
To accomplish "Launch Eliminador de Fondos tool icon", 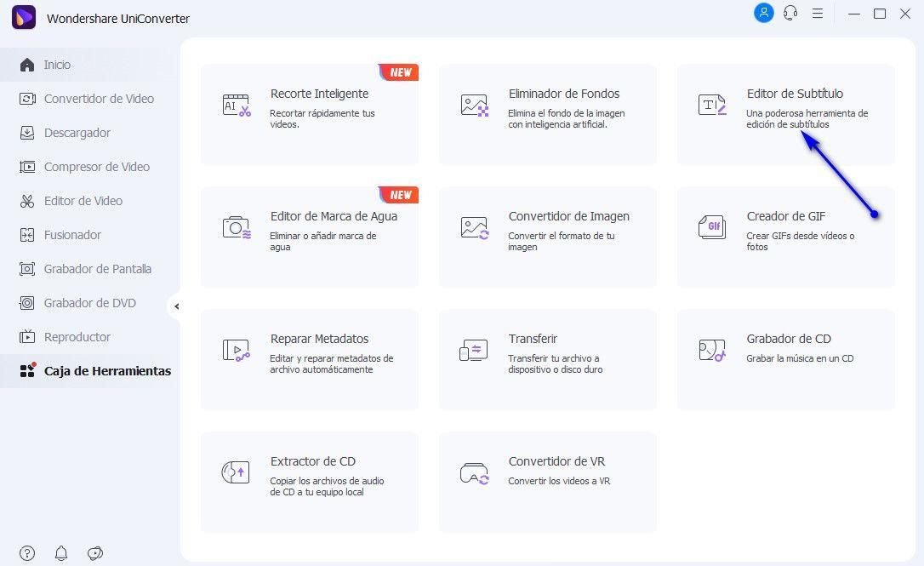I will point(474,106).
